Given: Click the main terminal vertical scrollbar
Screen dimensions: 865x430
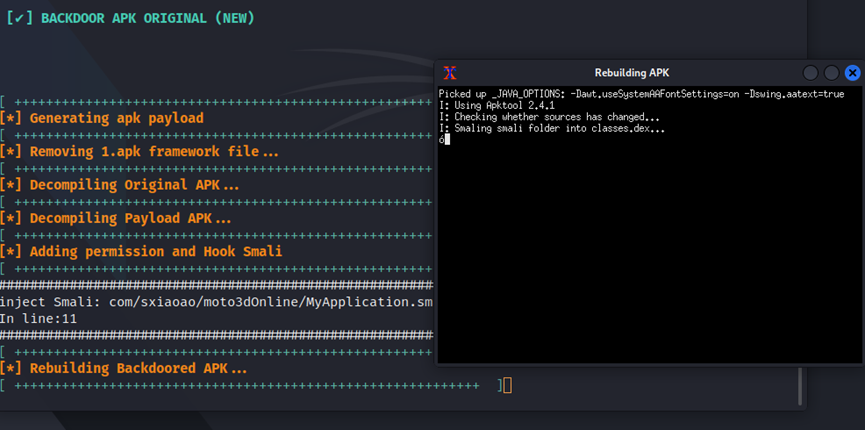Looking at the screenshot, I should tap(800, 386).
